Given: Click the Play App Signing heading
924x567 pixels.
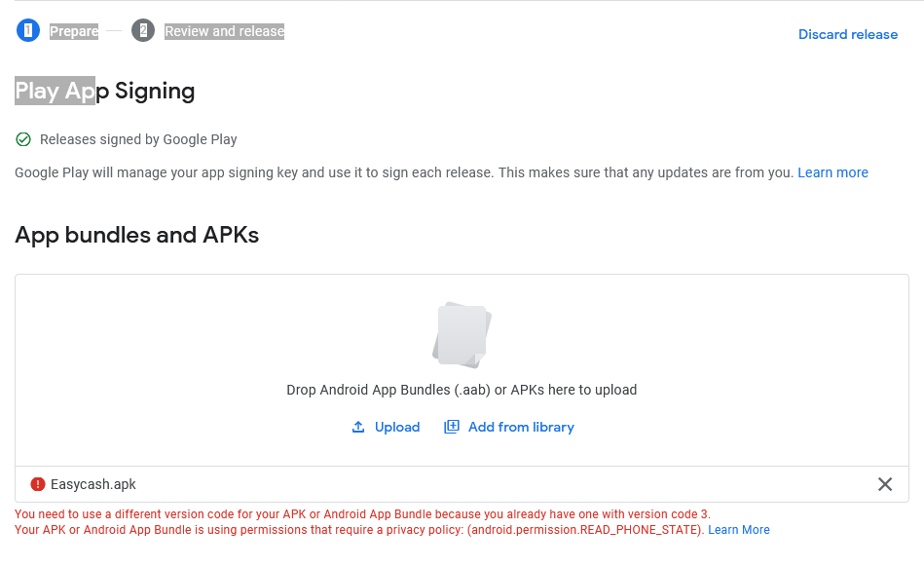Looking at the screenshot, I should click(x=104, y=91).
